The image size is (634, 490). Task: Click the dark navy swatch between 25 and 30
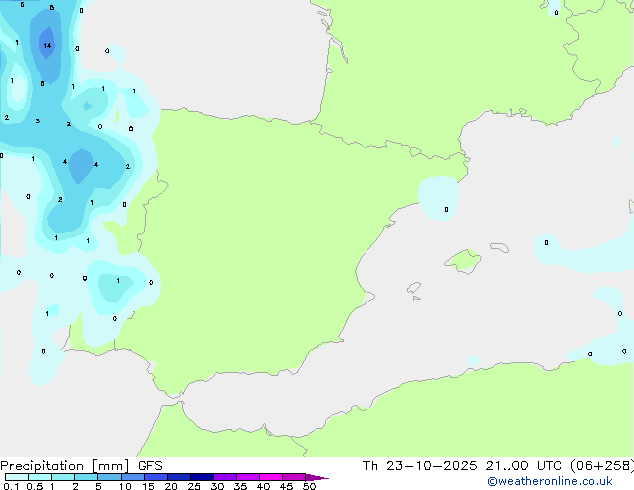coord(202,477)
